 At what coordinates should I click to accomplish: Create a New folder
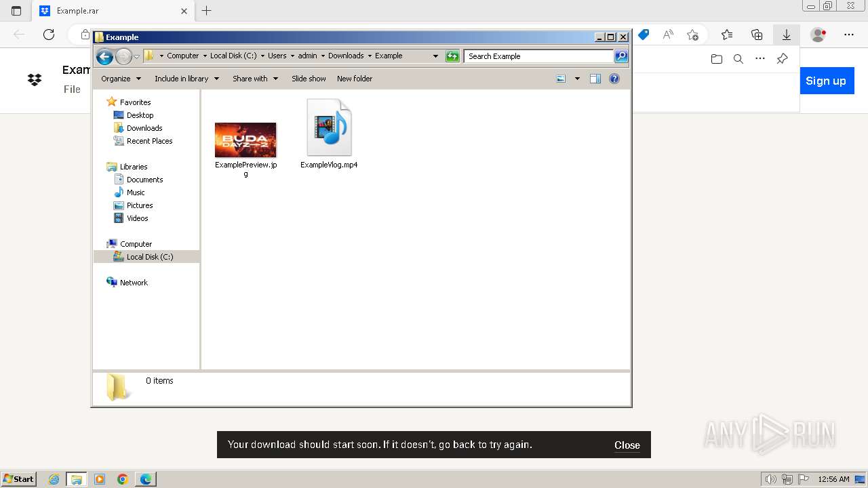coord(355,79)
